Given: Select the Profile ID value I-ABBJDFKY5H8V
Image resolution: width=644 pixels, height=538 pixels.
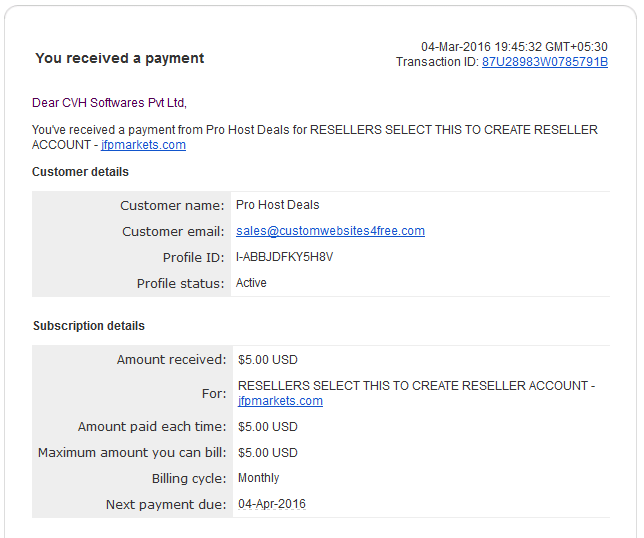Looking at the screenshot, I should click(x=284, y=257).
